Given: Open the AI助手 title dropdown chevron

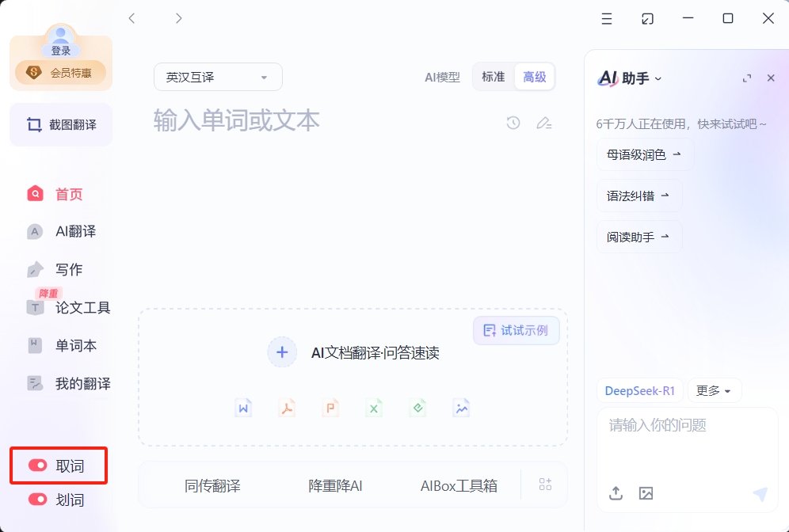Looking at the screenshot, I should pyautogui.click(x=657, y=78).
